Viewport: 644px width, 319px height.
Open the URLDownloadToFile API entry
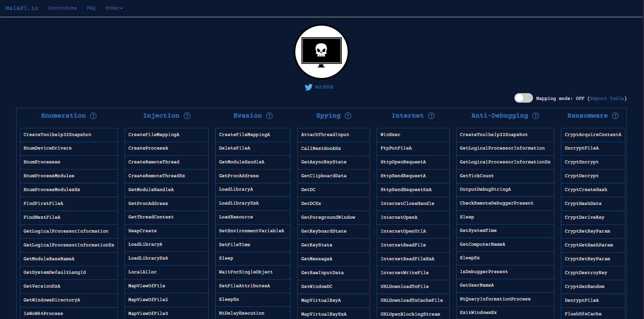click(x=404, y=287)
